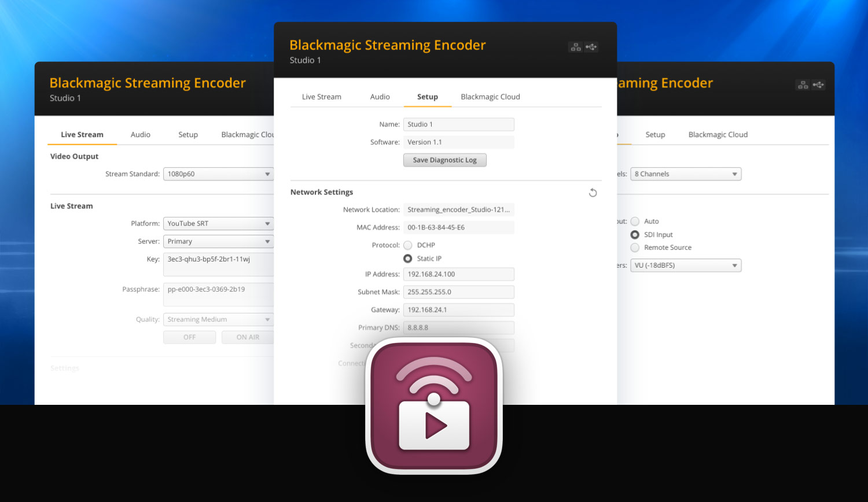Click the stream Key input field
The width and height of the screenshot is (868, 502).
coord(218,261)
